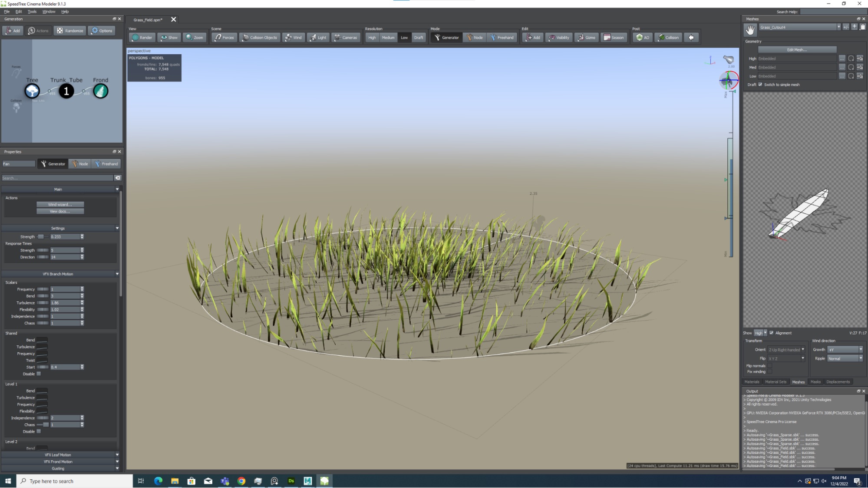868x488 pixels.
Task: Click View docs button in Actions
Action: pyautogui.click(x=59, y=212)
